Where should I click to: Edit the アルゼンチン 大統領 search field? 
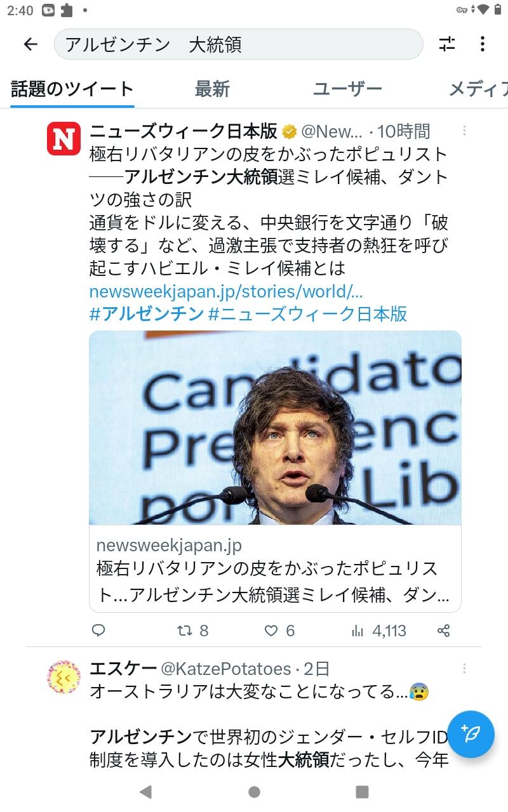pos(239,44)
